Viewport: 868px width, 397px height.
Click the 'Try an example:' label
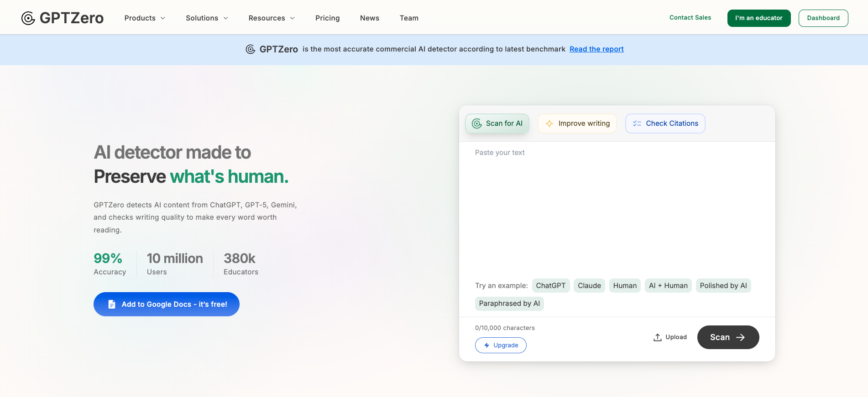pos(501,286)
